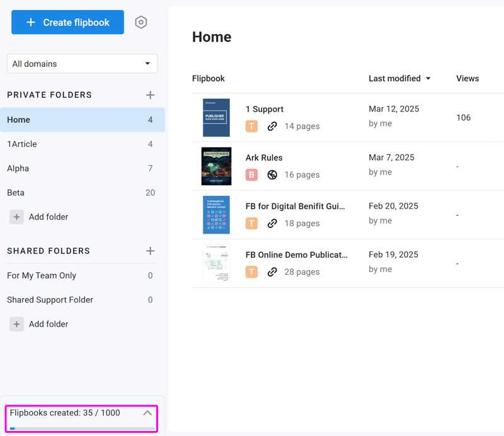504x436 pixels.
Task: Click the Feb 20, 2025 date
Action: (393, 206)
